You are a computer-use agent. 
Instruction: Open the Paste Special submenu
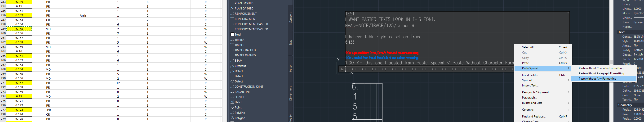(x=543, y=68)
